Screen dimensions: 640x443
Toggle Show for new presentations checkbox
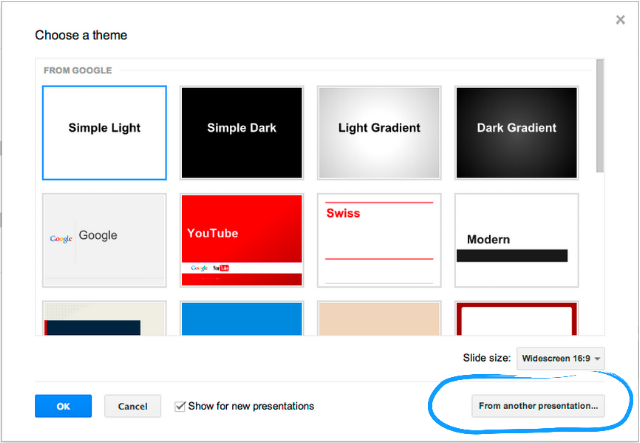[180, 406]
